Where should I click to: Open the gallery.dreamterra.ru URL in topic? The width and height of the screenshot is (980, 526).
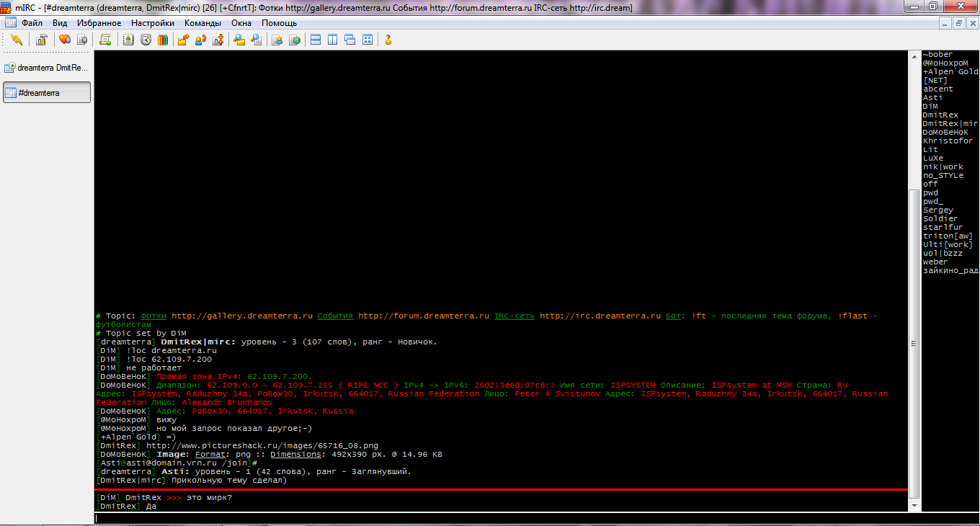[242, 316]
